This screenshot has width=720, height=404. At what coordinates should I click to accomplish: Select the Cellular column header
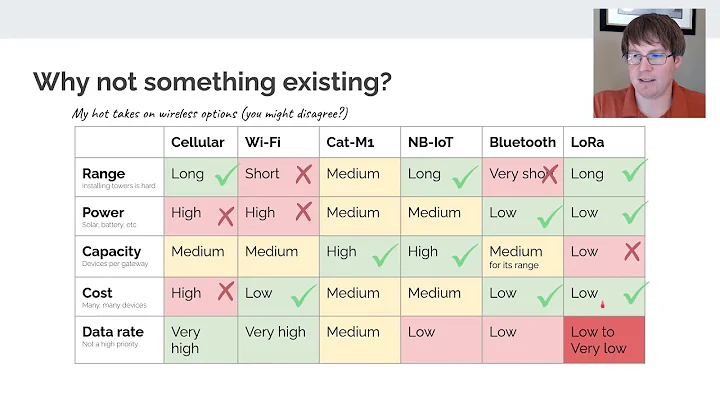click(198, 143)
